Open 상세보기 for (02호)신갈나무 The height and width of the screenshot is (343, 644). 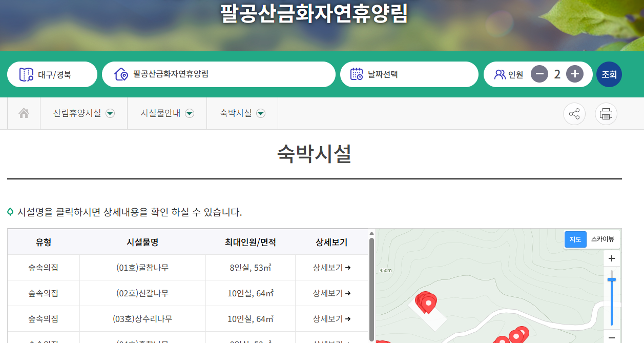point(331,293)
